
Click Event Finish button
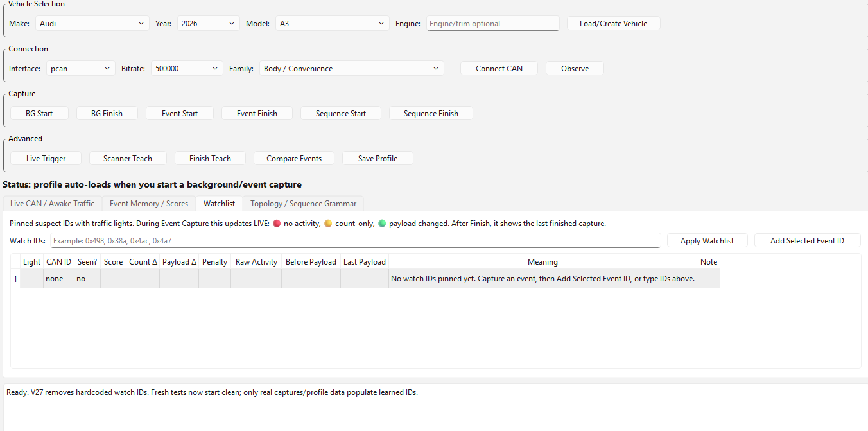click(x=257, y=114)
